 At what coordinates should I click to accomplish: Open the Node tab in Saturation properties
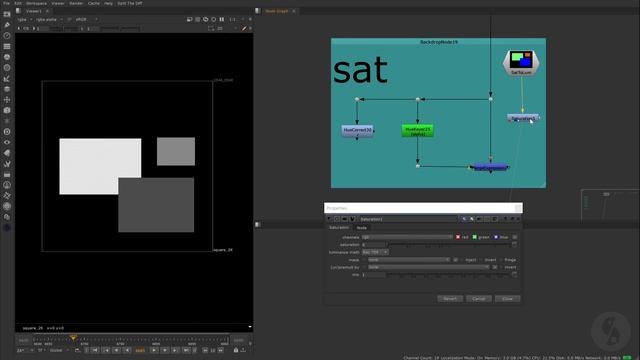pos(362,228)
